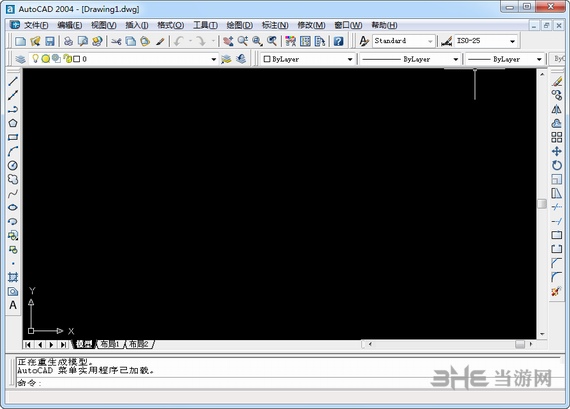Open the DesignCenter toolbar icon
The width and height of the screenshot is (570, 409).
point(305,41)
